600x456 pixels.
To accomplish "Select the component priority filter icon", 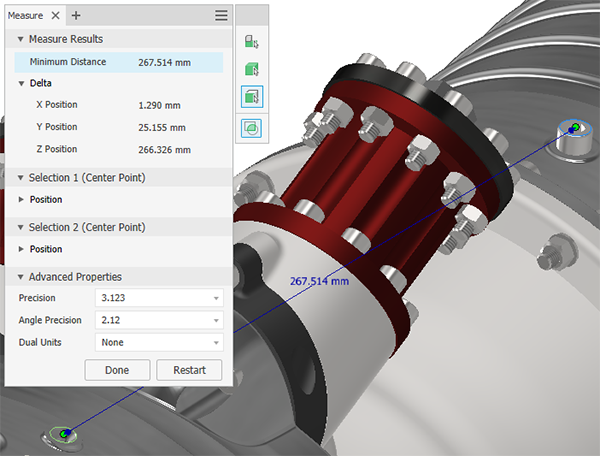I will [x=252, y=42].
